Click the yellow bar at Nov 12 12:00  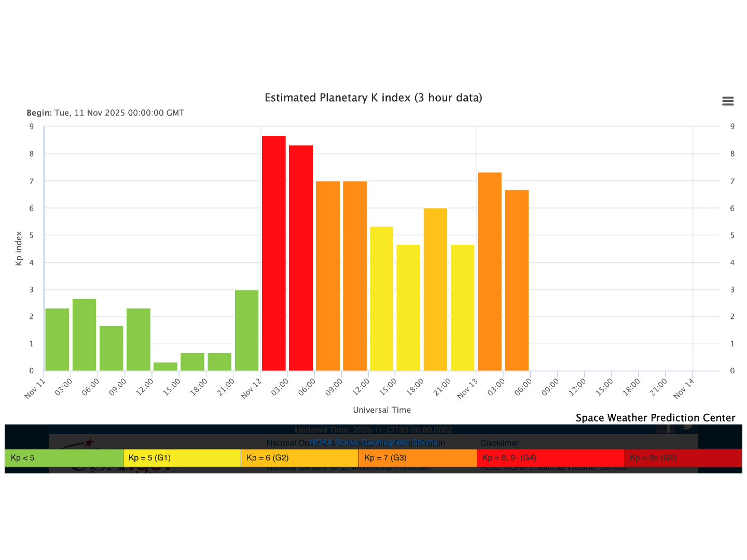click(x=381, y=299)
